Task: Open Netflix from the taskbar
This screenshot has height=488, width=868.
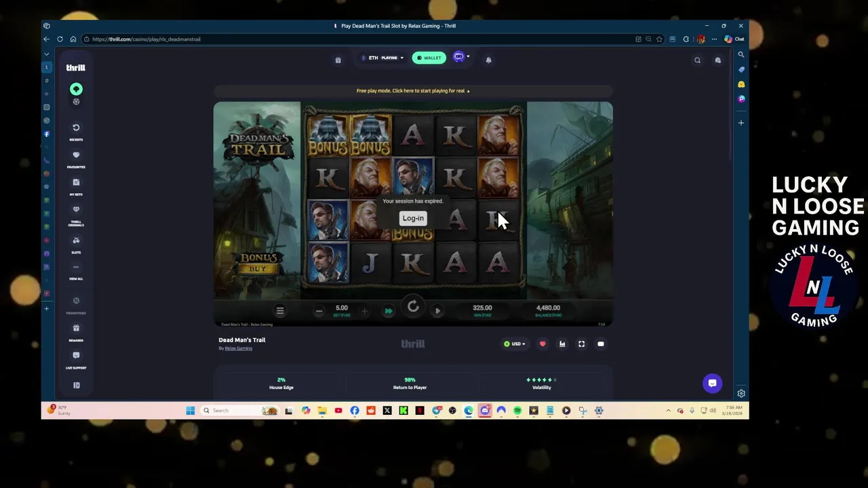Action: click(420, 411)
